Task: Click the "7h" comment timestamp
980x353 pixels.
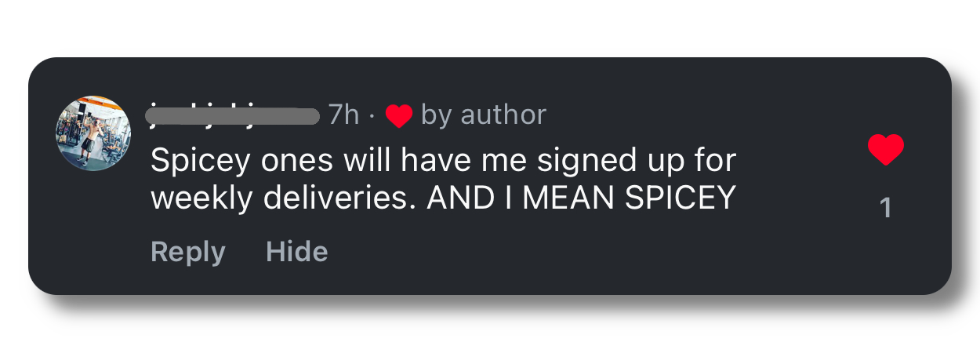Action: (x=343, y=115)
